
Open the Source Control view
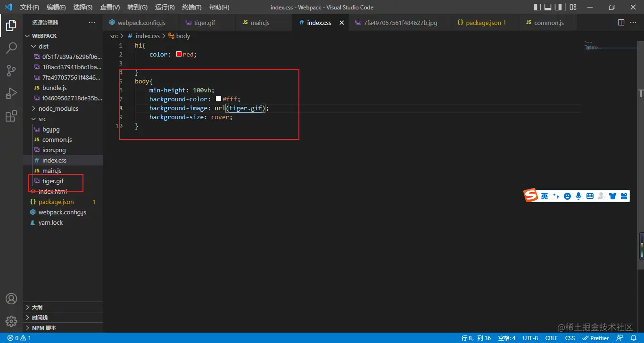pyautogui.click(x=11, y=71)
